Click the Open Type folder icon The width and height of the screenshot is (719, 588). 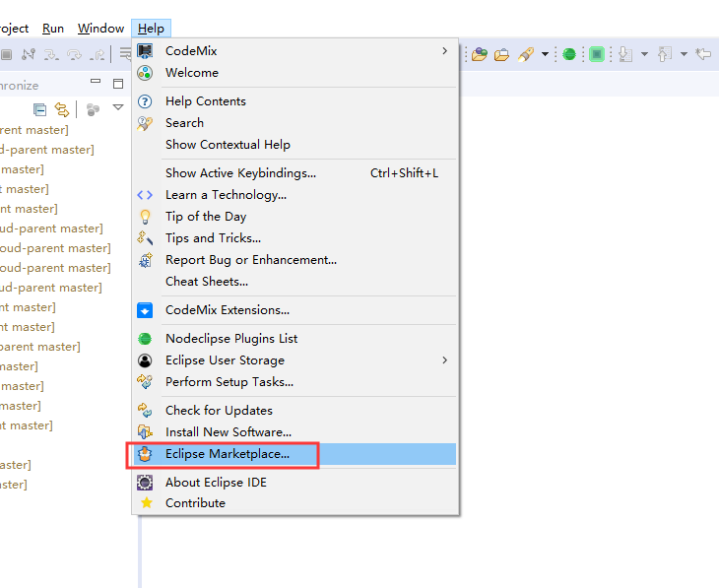pos(480,54)
